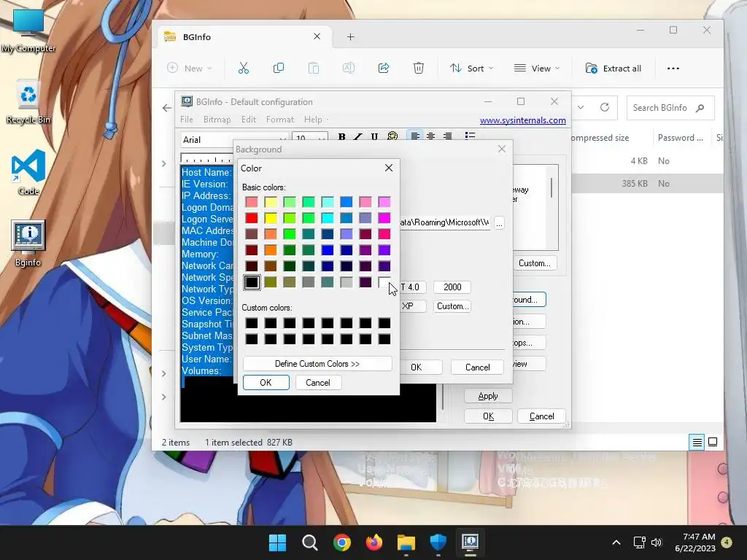This screenshot has width=747, height=560.
Task: Click the Search BGInfo box
Action: 670,108
